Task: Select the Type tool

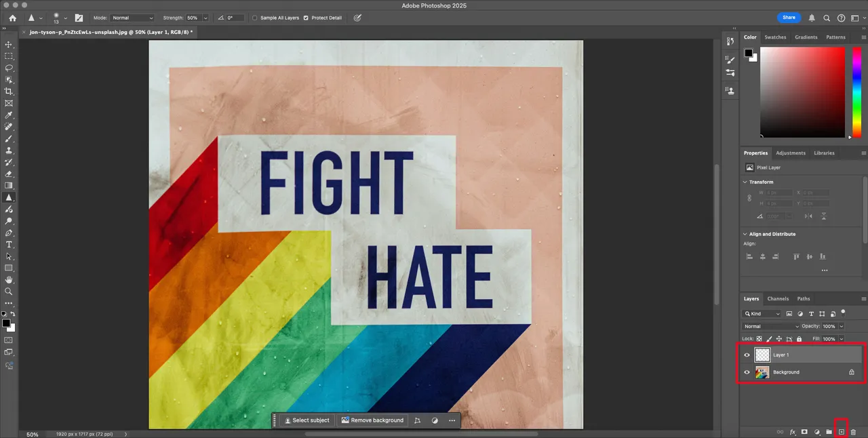Action: [9, 244]
